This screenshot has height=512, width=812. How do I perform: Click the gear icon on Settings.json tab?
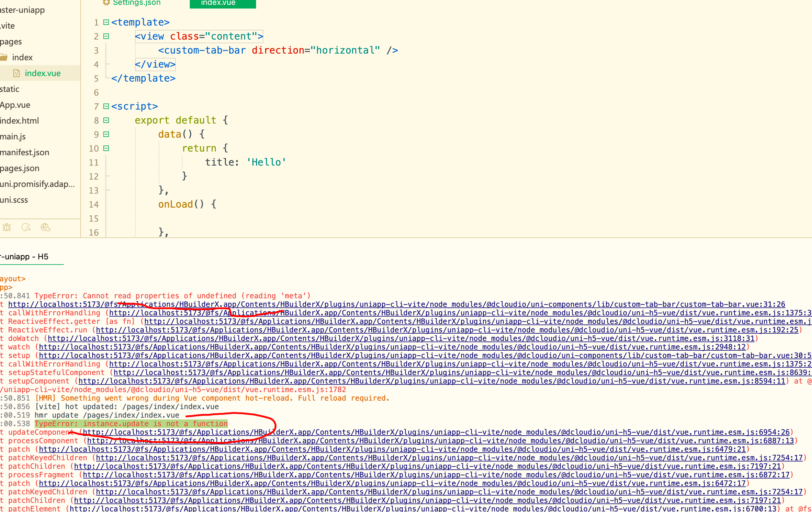coord(106,3)
